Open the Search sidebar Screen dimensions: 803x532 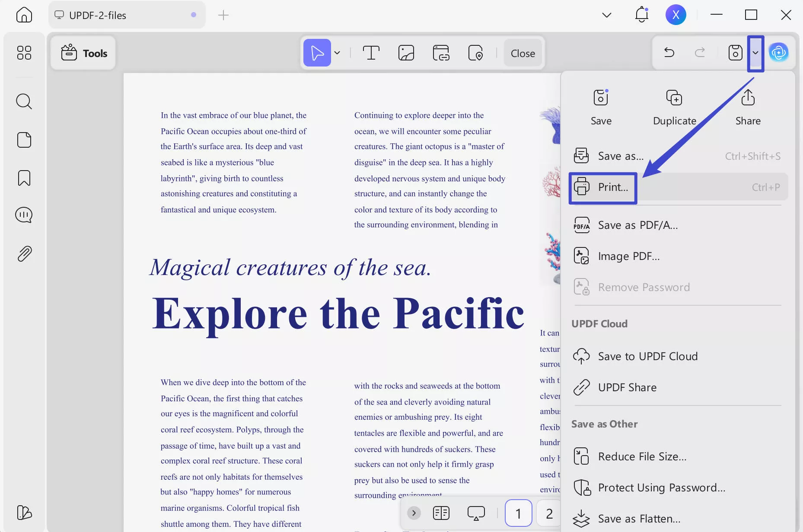(24, 101)
